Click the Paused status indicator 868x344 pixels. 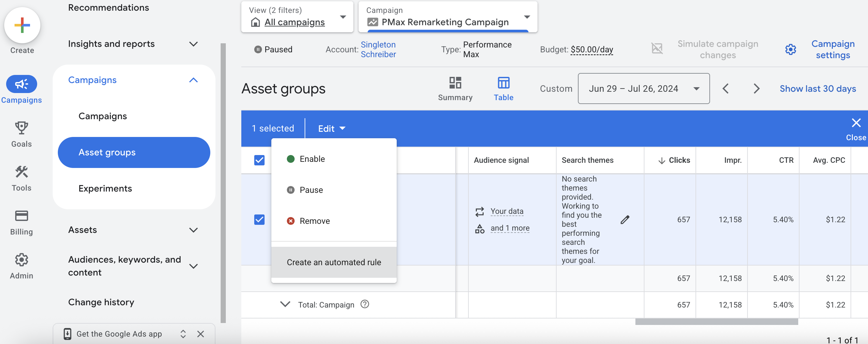pyautogui.click(x=273, y=49)
